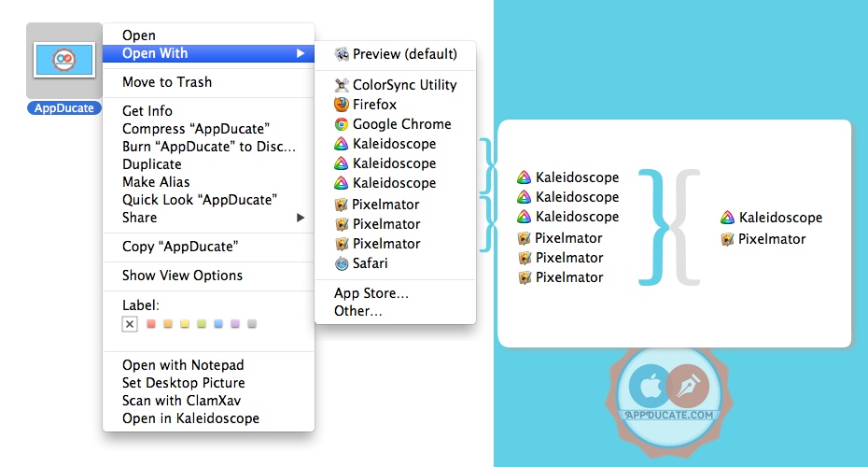868x467 pixels.
Task: Apply the purple label color
Action: click(x=235, y=323)
